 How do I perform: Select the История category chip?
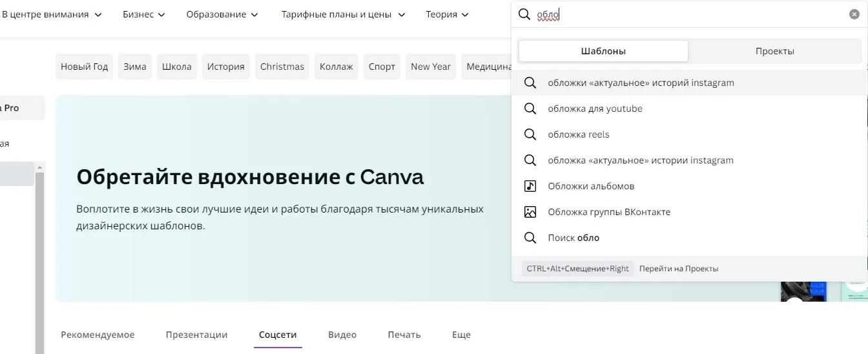225,67
